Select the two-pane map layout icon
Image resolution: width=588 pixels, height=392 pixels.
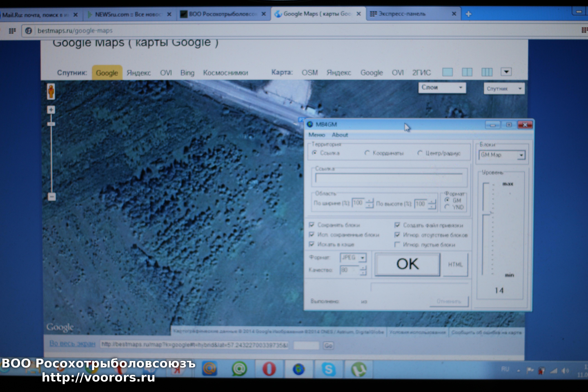click(x=467, y=72)
